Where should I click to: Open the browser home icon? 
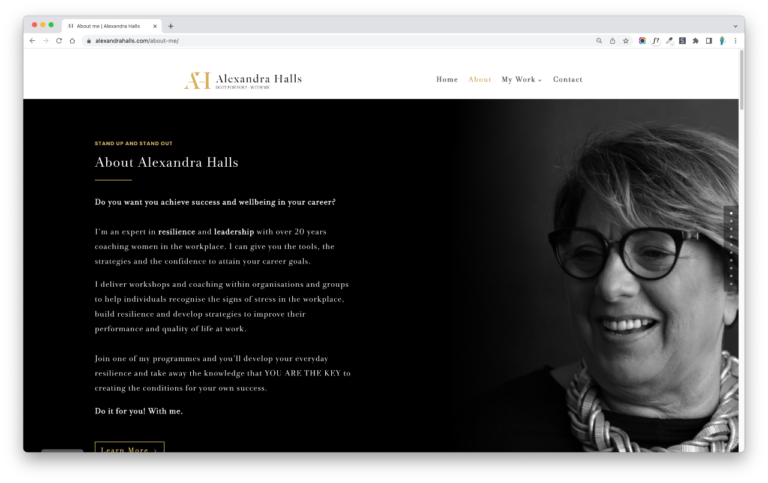click(x=72, y=41)
